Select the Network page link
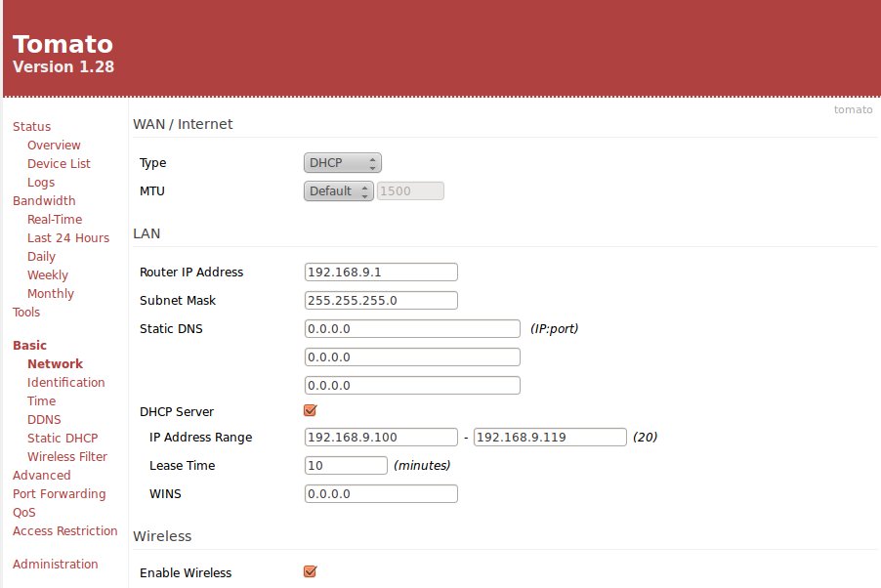881x588 pixels. pyautogui.click(x=55, y=363)
